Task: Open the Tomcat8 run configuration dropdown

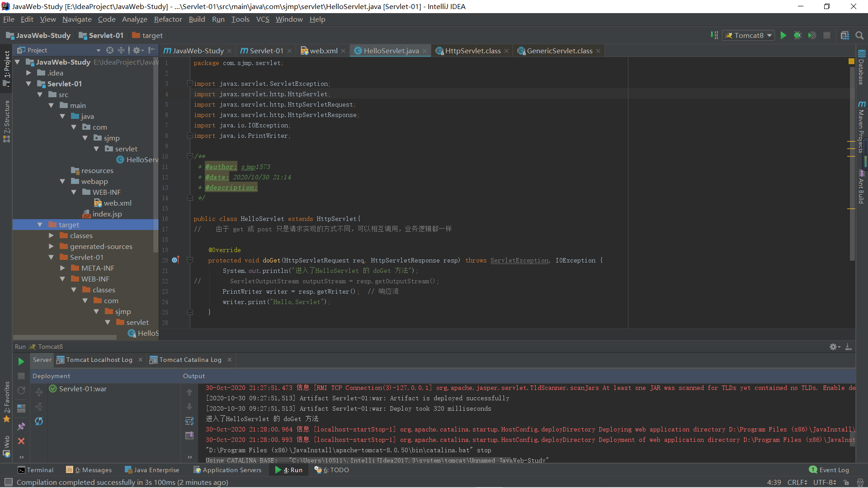Action: coord(749,35)
